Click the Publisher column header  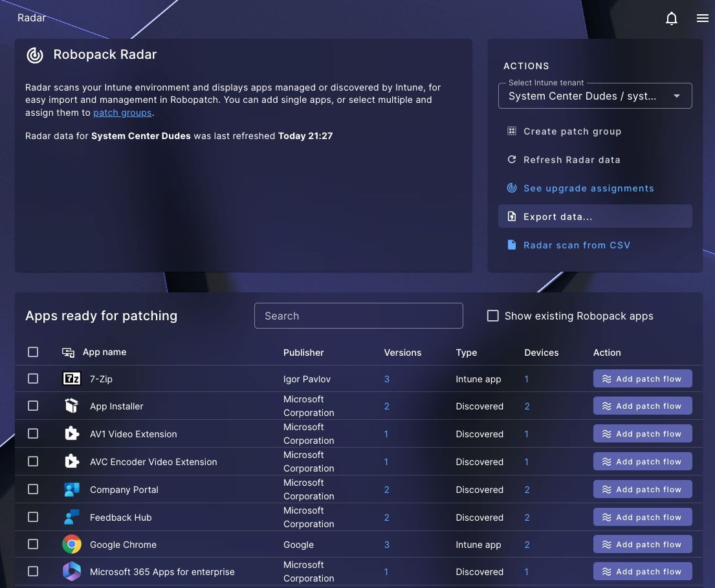(303, 353)
